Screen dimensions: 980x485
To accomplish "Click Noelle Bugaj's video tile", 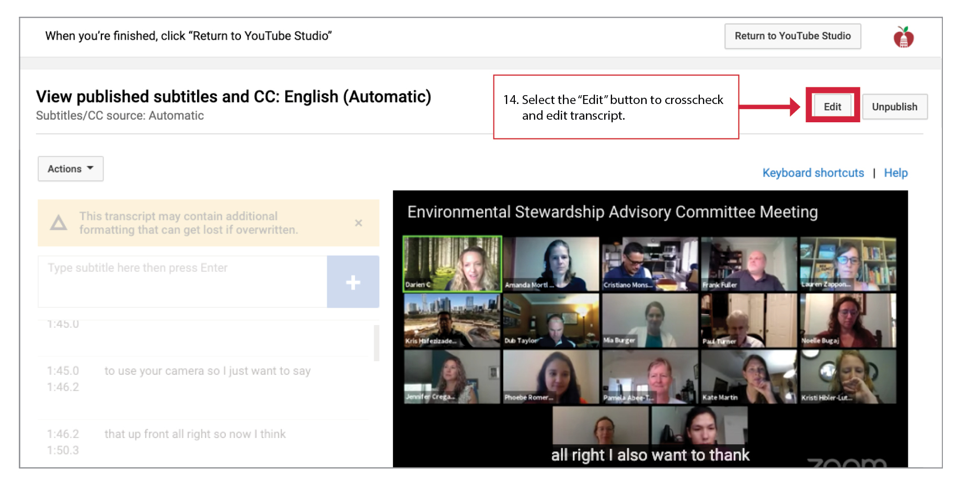I will click(848, 320).
